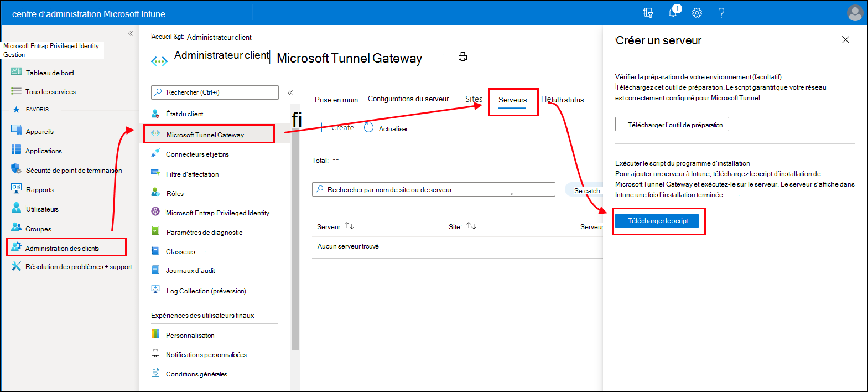Click the Rapports icon

pos(17,188)
